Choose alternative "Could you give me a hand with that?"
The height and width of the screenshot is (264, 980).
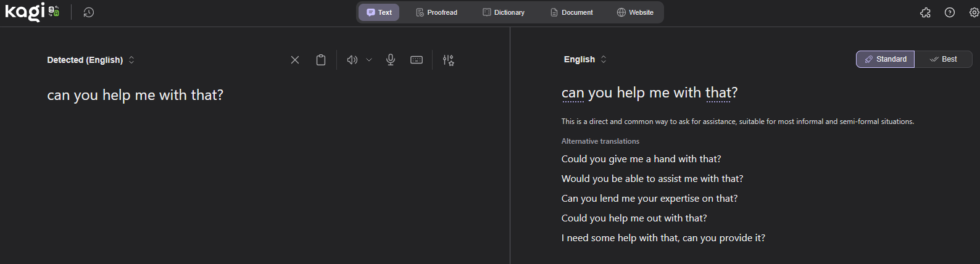coord(641,159)
